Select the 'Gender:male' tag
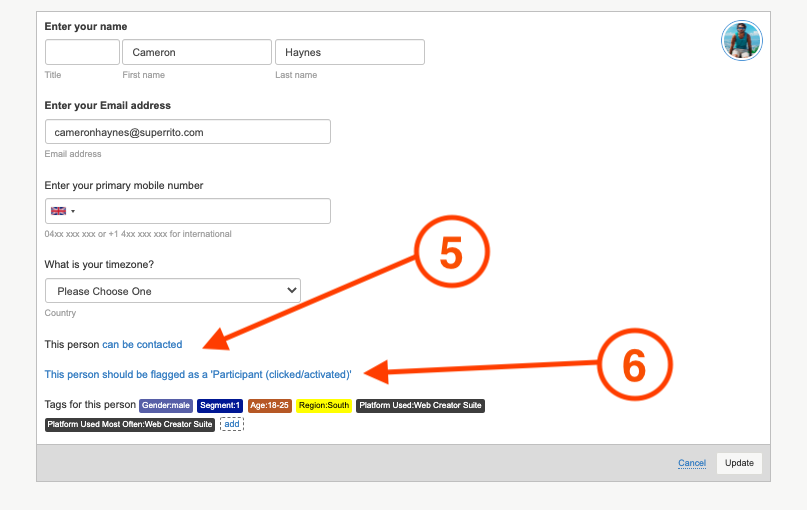 [x=166, y=405]
